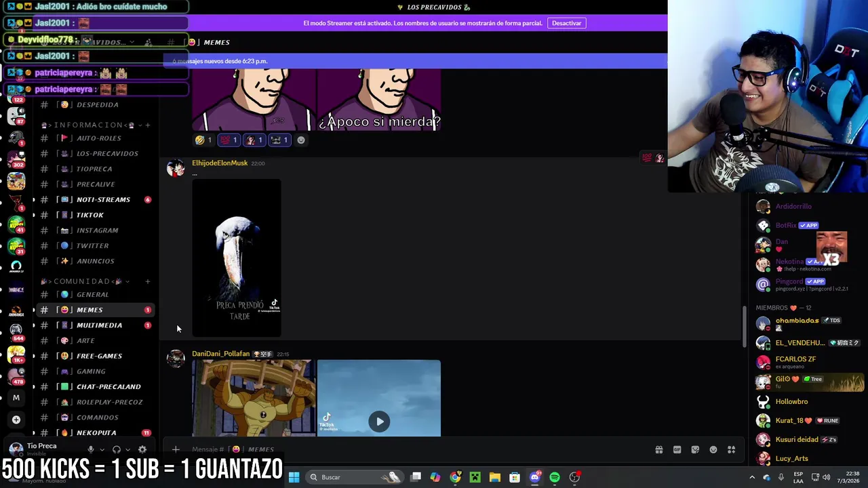The height and width of the screenshot is (488, 868).
Task: Open microphone input options dropdown
Action: click(102, 449)
